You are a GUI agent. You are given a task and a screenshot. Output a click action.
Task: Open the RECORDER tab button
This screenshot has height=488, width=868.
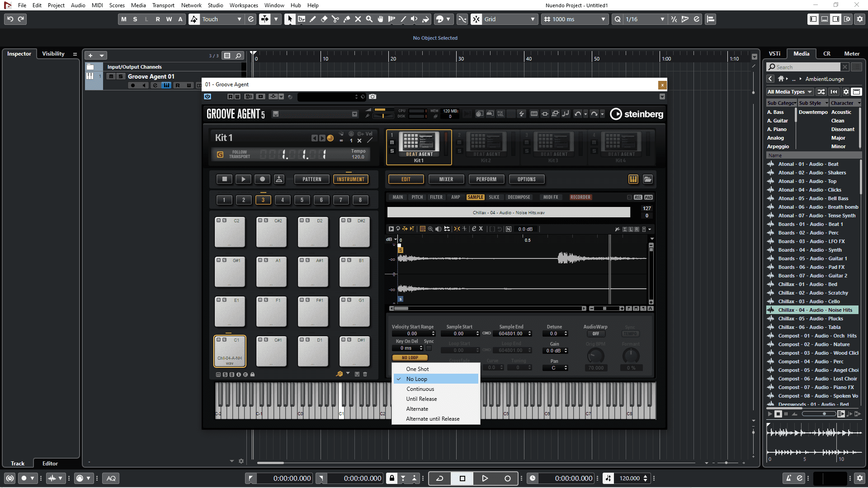click(x=580, y=197)
